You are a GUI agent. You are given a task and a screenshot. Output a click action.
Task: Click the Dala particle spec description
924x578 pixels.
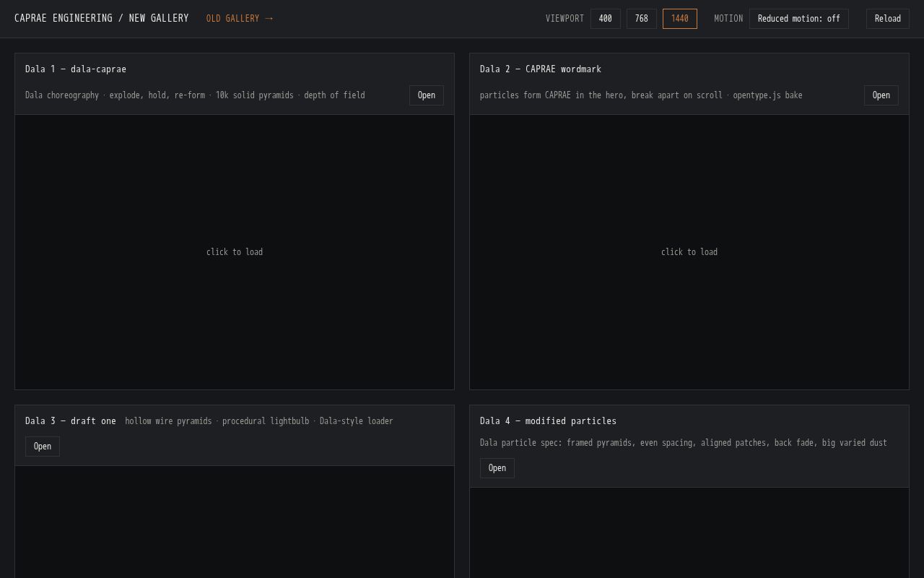coord(684,443)
